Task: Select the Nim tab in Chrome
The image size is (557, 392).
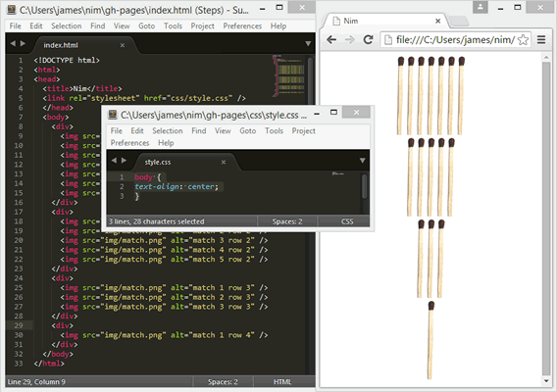Action: click(385, 21)
